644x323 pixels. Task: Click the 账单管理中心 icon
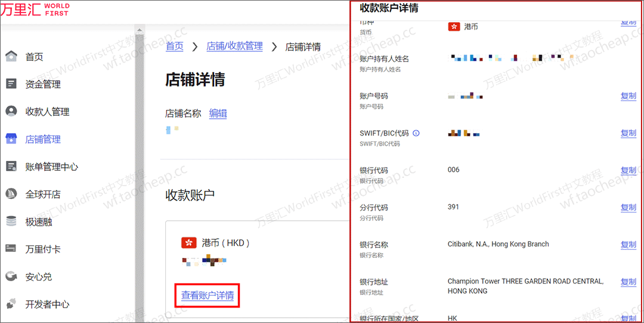point(11,167)
